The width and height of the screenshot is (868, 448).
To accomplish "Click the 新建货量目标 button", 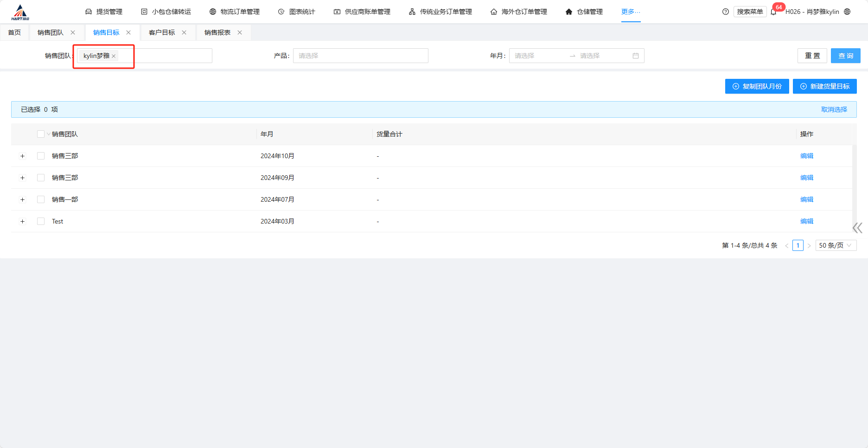I will click(x=824, y=86).
